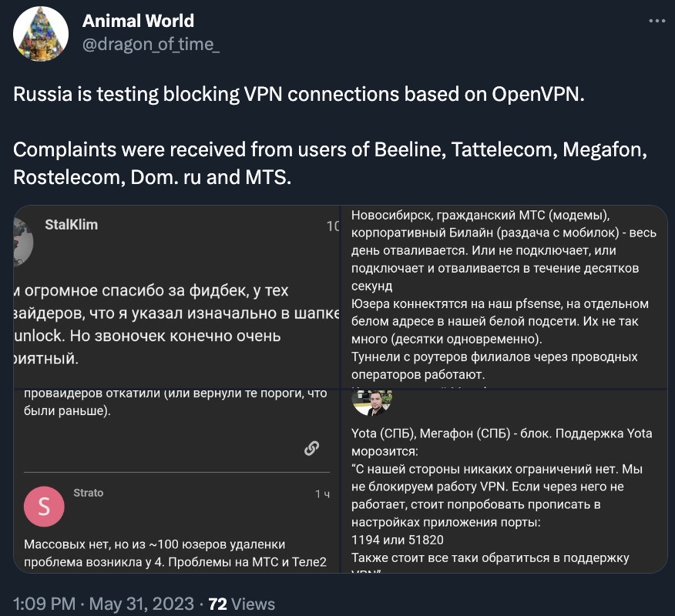Image resolution: width=675 pixels, height=616 pixels.
Task: Click the Animal World profile avatar
Action: (x=41, y=34)
